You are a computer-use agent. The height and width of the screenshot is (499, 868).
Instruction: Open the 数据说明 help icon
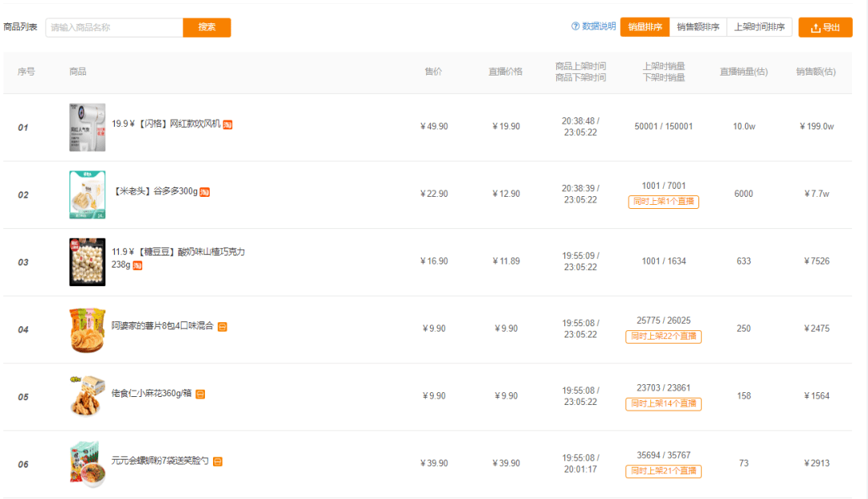(575, 26)
